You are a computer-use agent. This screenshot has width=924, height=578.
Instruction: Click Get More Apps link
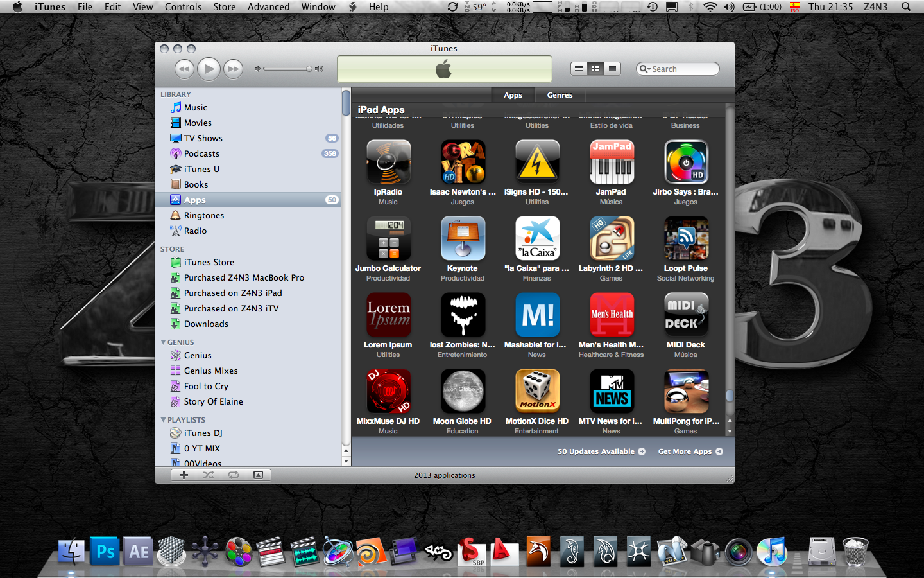pos(690,451)
